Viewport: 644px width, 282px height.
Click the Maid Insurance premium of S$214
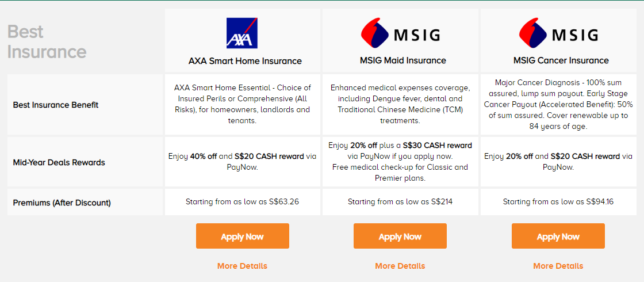[x=400, y=202]
